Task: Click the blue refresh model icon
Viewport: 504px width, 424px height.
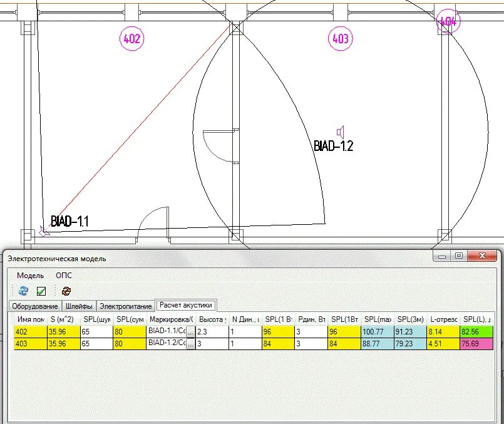Action: (x=23, y=291)
